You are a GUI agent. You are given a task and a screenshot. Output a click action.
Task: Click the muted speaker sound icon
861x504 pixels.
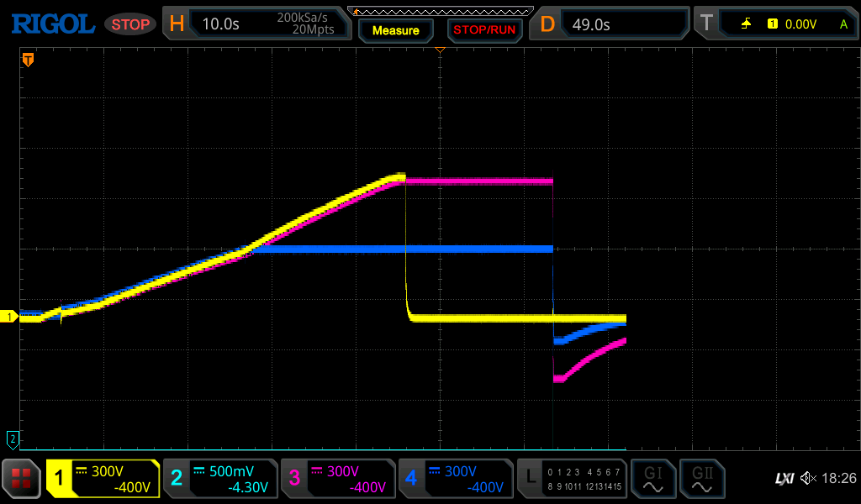click(808, 479)
